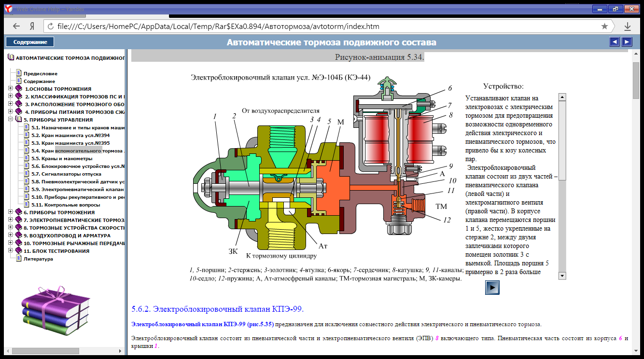Screen dimensions: 644x359
Task: Click bold blue text Электроблокировочный клапан КПЭ-99 (рис.5.35)
Action: pyautogui.click(x=202, y=324)
